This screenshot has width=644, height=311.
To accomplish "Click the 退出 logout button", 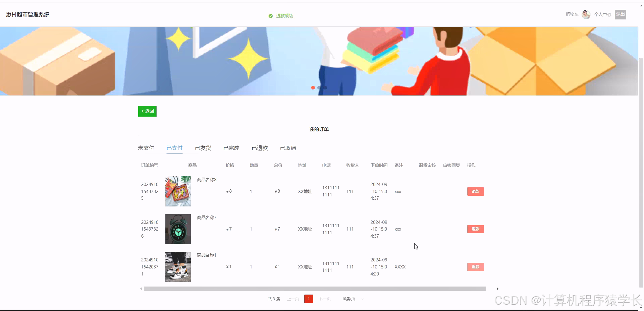I will tap(620, 14).
